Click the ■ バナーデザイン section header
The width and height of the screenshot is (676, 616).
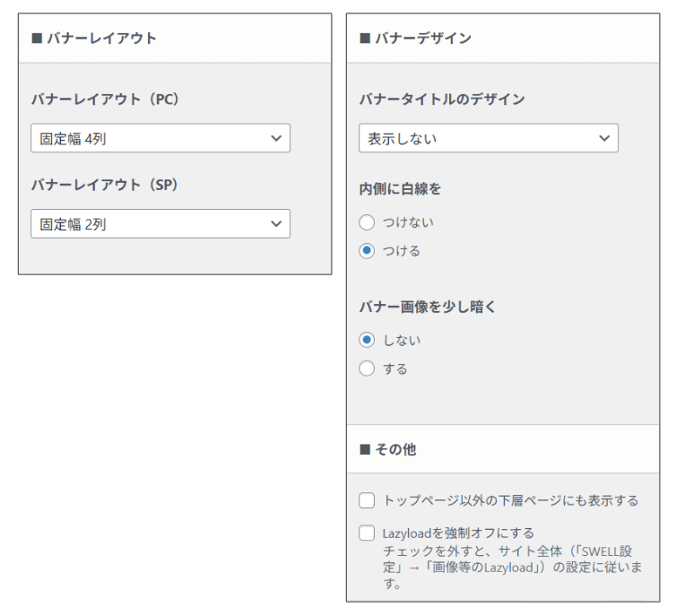click(x=503, y=39)
